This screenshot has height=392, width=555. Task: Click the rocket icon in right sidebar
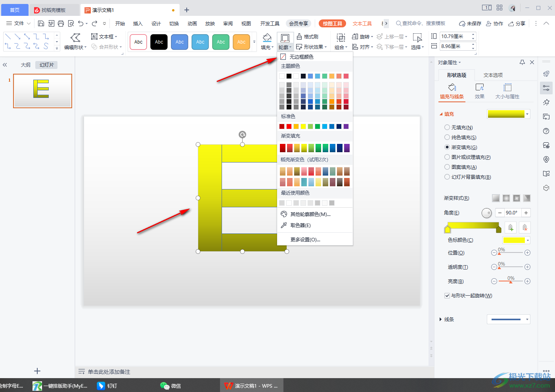(x=546, y=74)
